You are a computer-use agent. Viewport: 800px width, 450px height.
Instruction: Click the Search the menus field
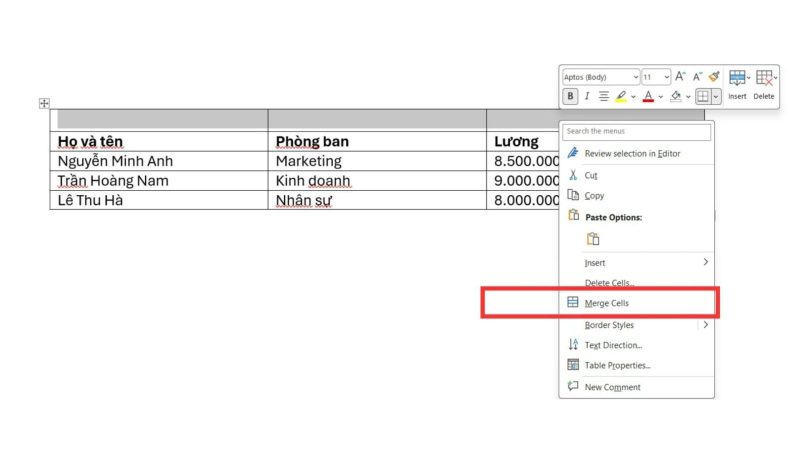pos(636,132)
